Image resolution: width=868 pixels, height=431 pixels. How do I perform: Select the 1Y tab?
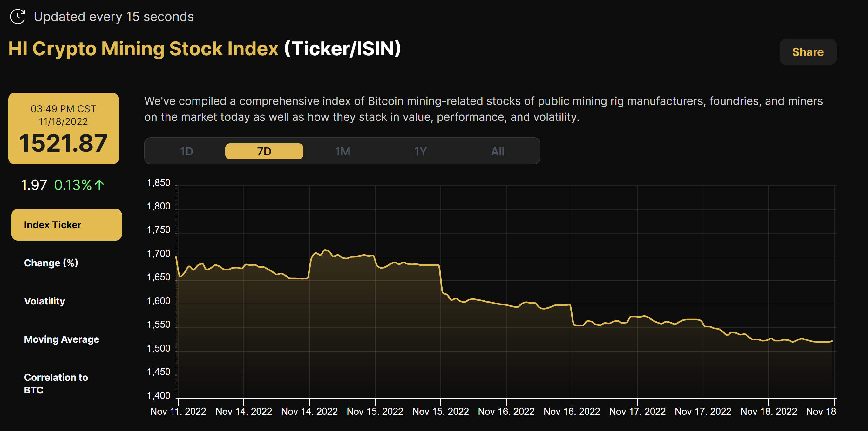click(421, 151)
